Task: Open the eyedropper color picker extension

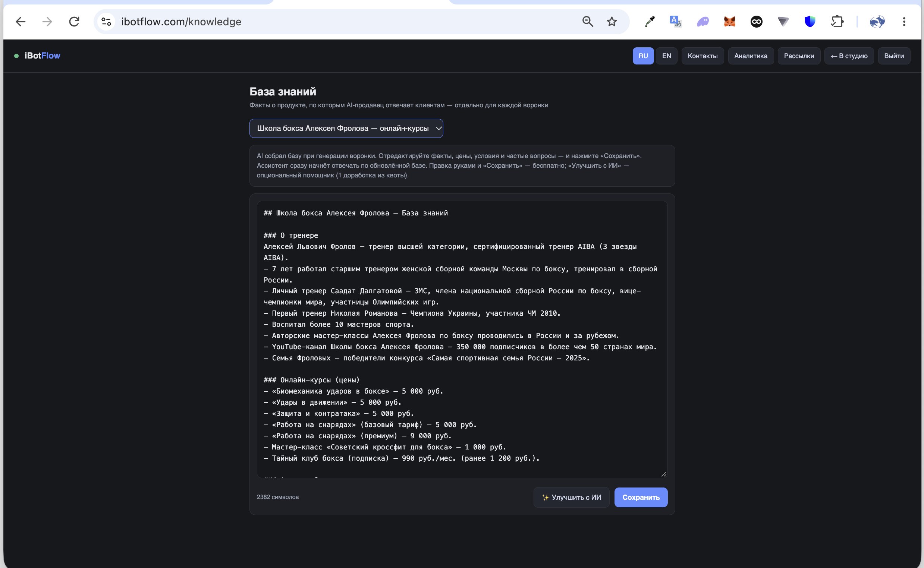Action: point(650,22)
